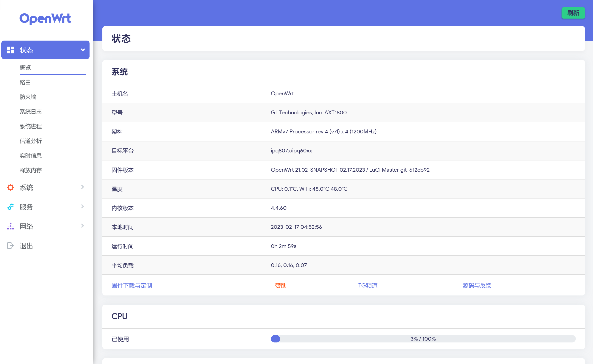
Task: Open the 路由 submenu item
Action: click(x=25, y=82)
